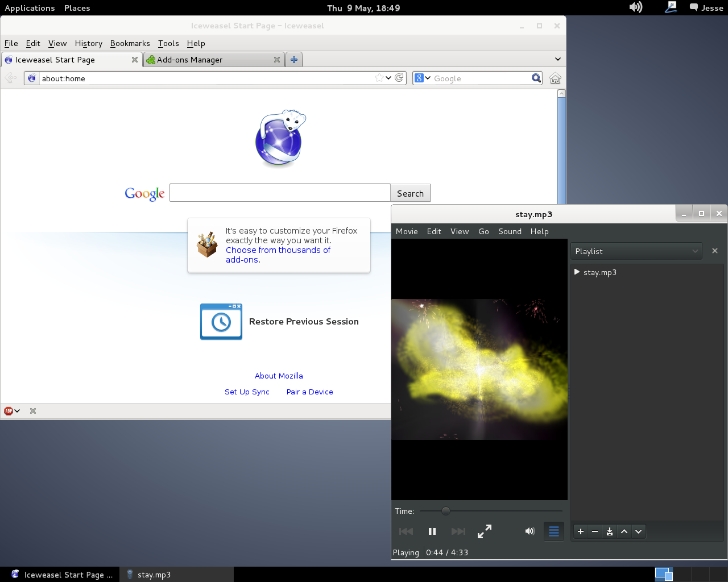Open the player's Edit menu
Viewport: 728px width, 582px height.
[434, 231]
